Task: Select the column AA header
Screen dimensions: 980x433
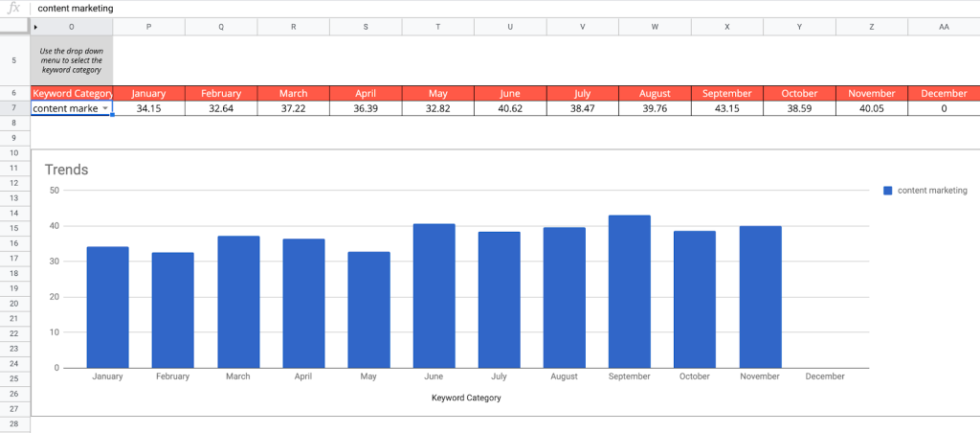Action: [x=944, y=27]
